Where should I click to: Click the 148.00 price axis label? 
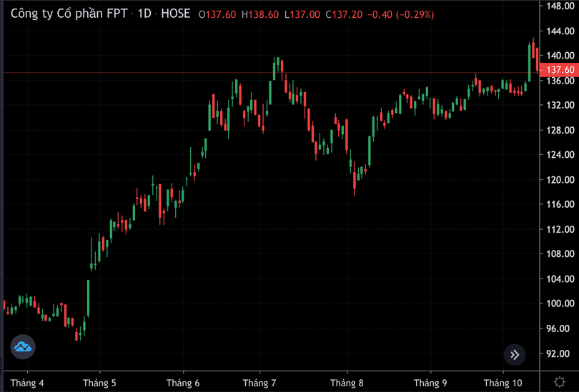(560, 6)
